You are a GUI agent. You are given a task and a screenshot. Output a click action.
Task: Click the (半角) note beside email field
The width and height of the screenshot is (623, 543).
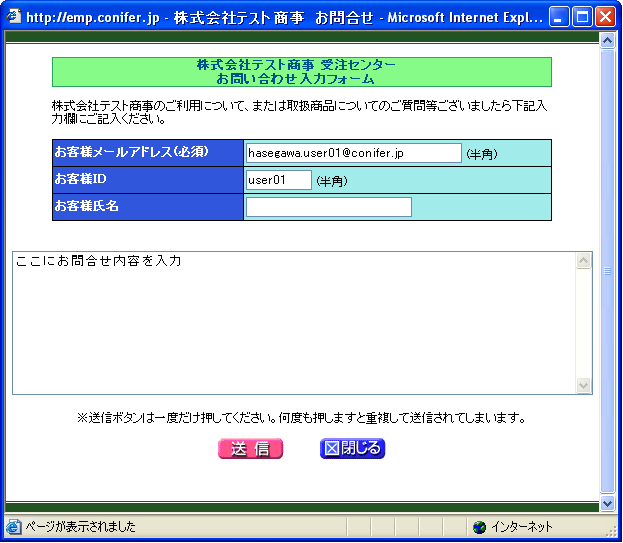(482, 154)
